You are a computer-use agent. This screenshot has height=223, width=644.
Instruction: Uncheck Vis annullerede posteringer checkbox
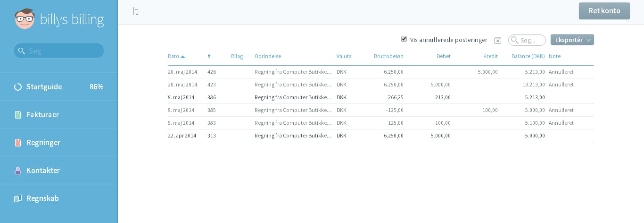(x=404, y=39)
